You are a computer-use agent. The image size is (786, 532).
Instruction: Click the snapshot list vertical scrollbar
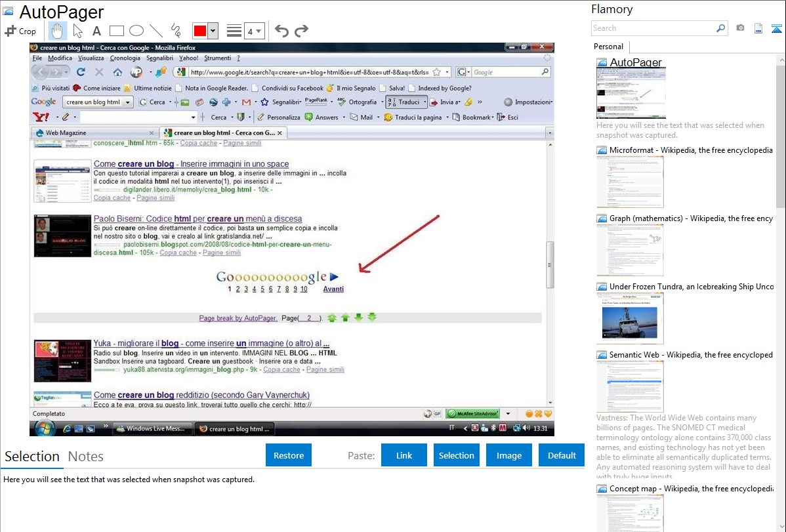[x=781, y=136]
